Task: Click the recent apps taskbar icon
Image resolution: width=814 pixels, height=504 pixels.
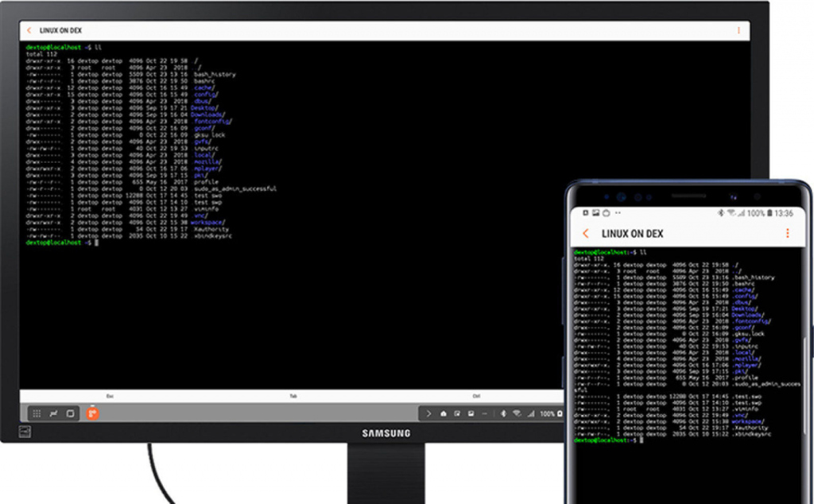Action: [x=53, y=413]
